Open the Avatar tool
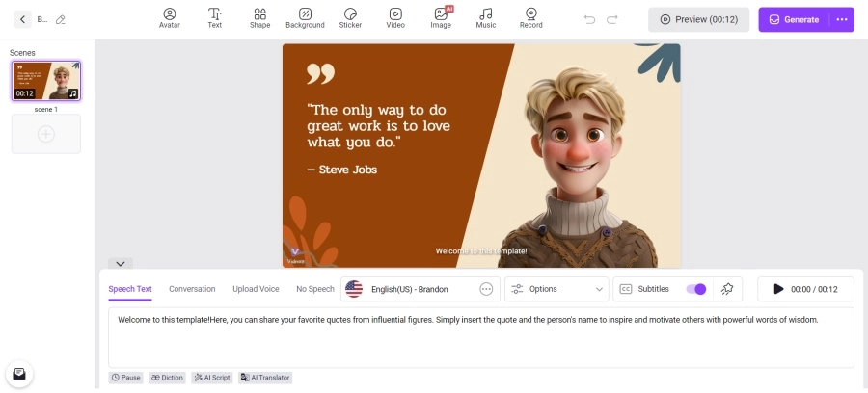868x393 pixels. (170, 18)
